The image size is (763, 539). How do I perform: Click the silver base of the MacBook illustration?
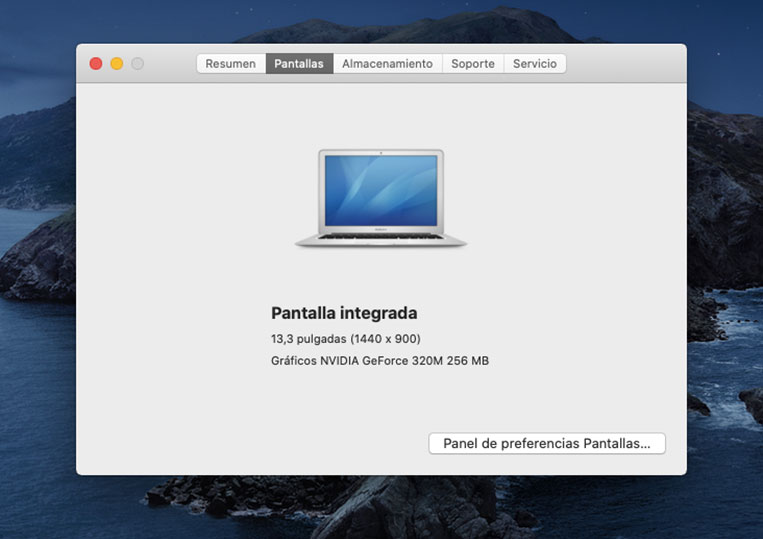[381, 239]
